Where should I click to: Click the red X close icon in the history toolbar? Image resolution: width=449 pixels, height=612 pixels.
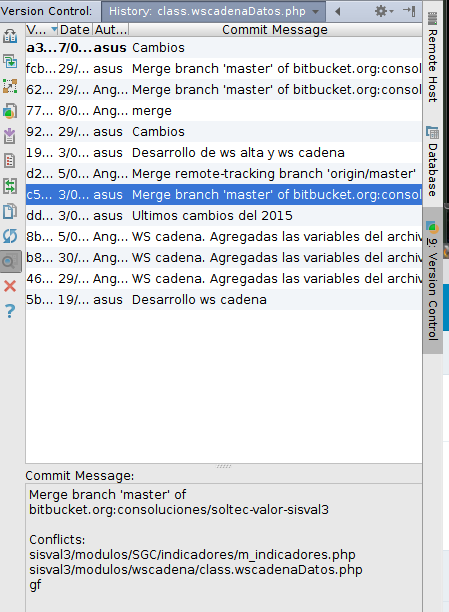coord(10,286)
